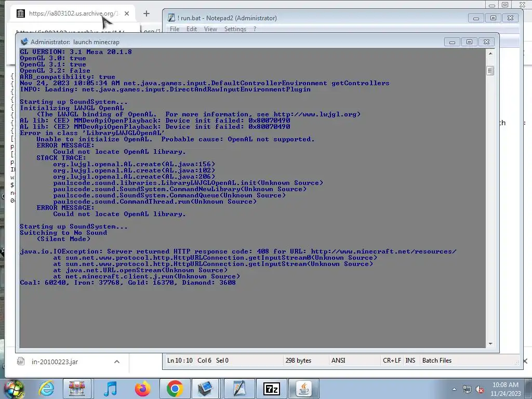
Task: Select the archive.org browser tab
Action: click(x=73, y=14)
